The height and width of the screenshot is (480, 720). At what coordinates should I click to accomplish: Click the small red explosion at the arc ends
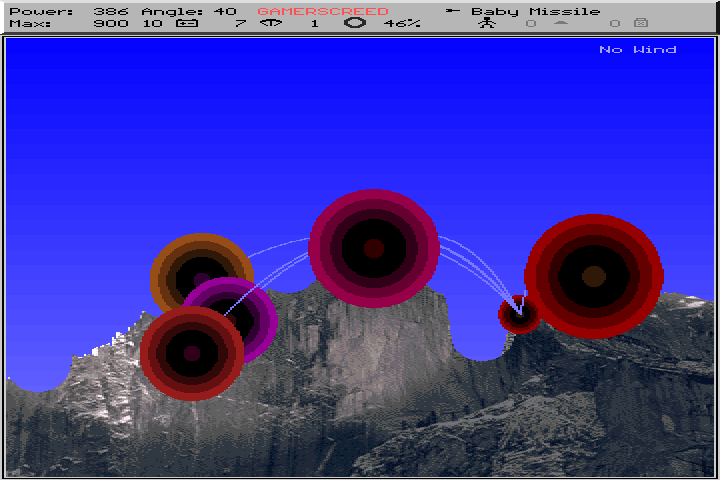tap(518, 315)
